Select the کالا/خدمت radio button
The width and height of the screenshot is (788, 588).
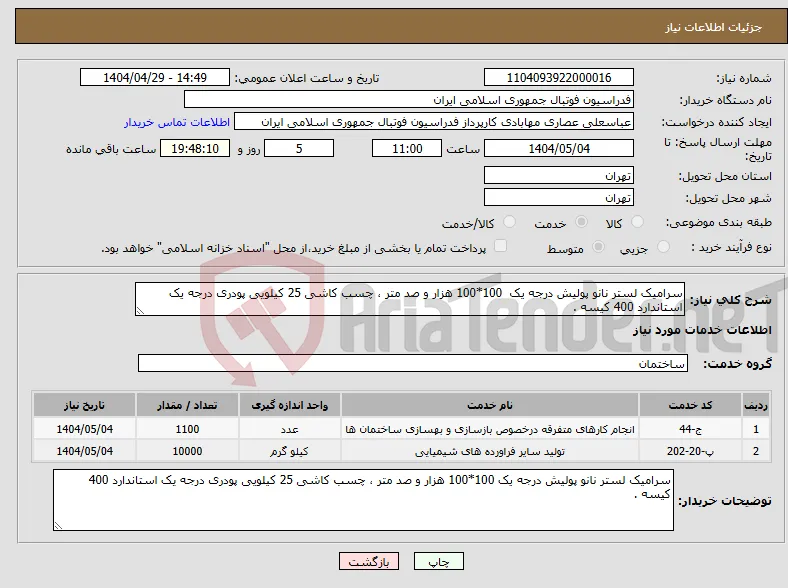510,222
